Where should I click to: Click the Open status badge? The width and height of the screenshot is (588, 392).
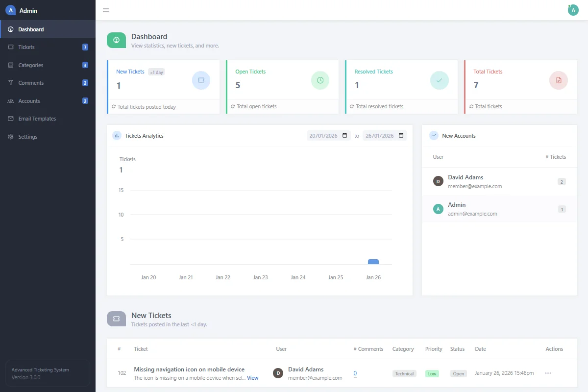pyautogui.click(x=459, y=373)
